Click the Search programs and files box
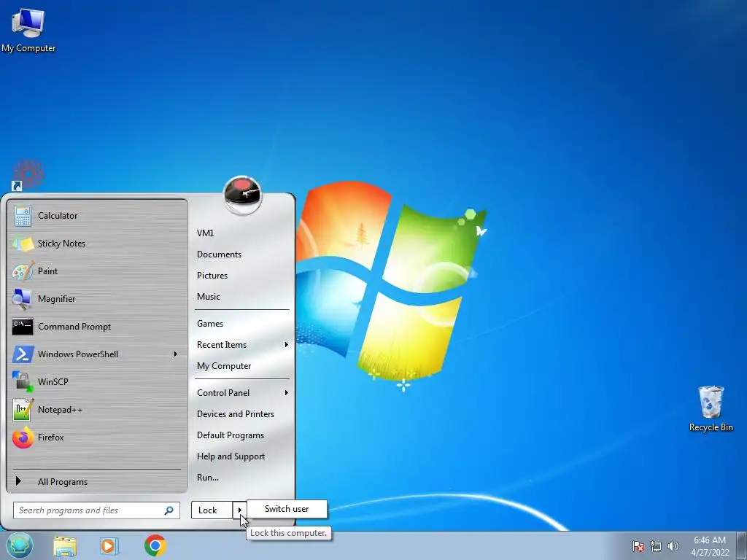This screenshot has height=560, width=747. (x=96, y=510)
